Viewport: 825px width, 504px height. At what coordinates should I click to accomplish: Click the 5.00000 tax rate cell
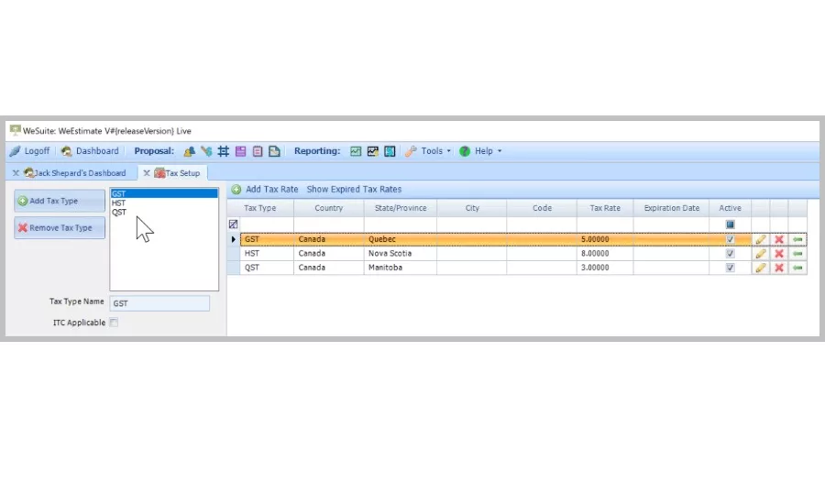[605, 239]
